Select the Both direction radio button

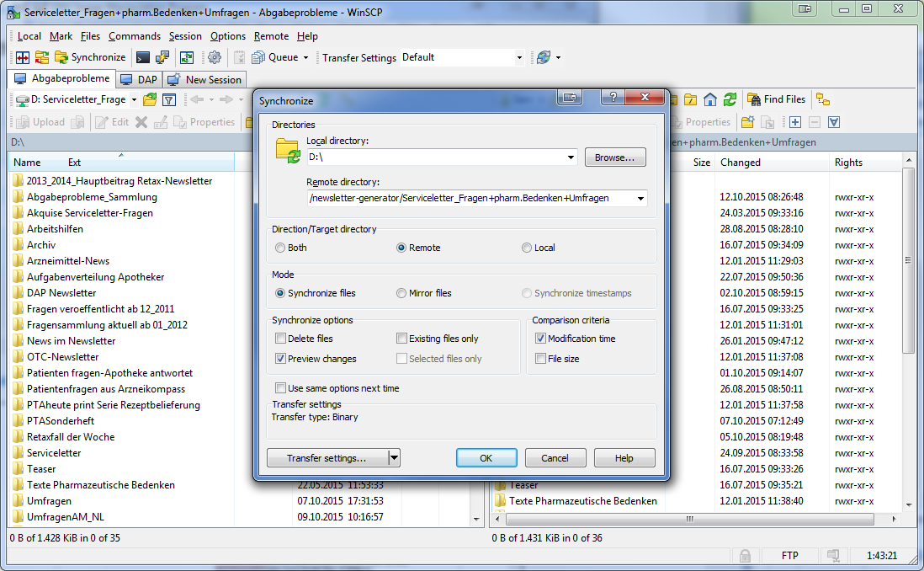tap(280, 248)
